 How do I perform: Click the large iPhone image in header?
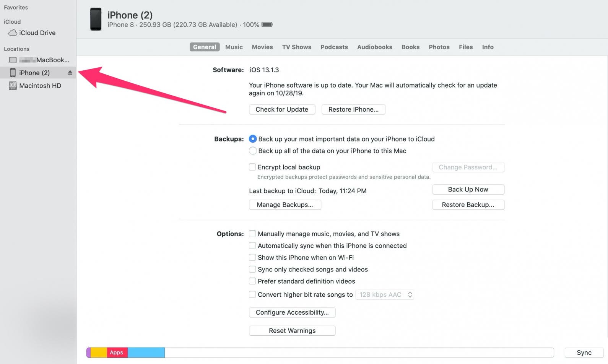tap(96, 19)
